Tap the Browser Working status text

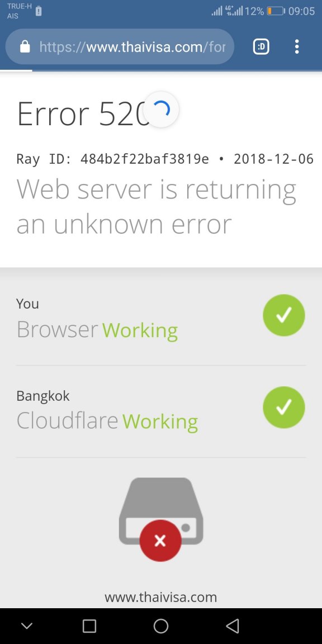coord(97,330)
